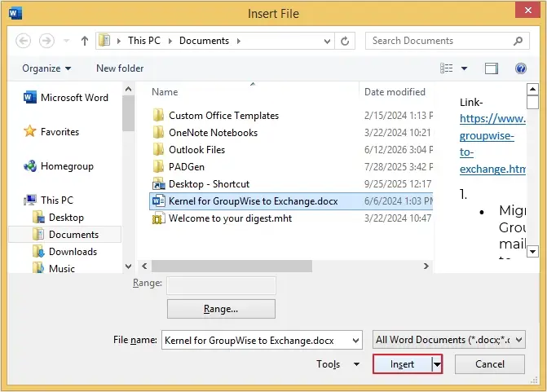
Task: Click file list horizontal scroll left arrow
Action: [144, 266]
